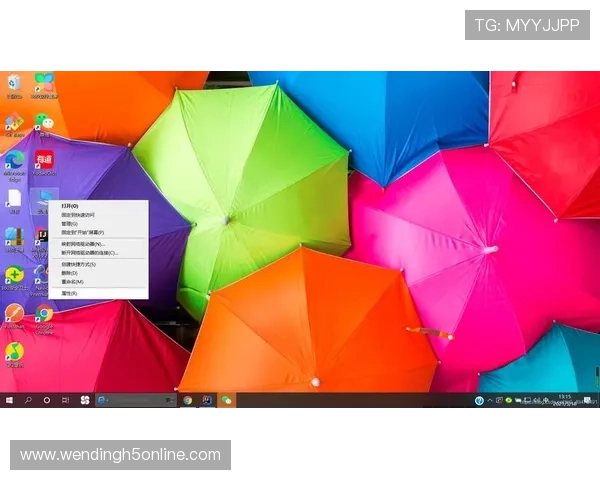This screenshot has height=480, width=600.
Task: Click the taskbar clock showing 13:15
Action: click(x=565, y=400)
